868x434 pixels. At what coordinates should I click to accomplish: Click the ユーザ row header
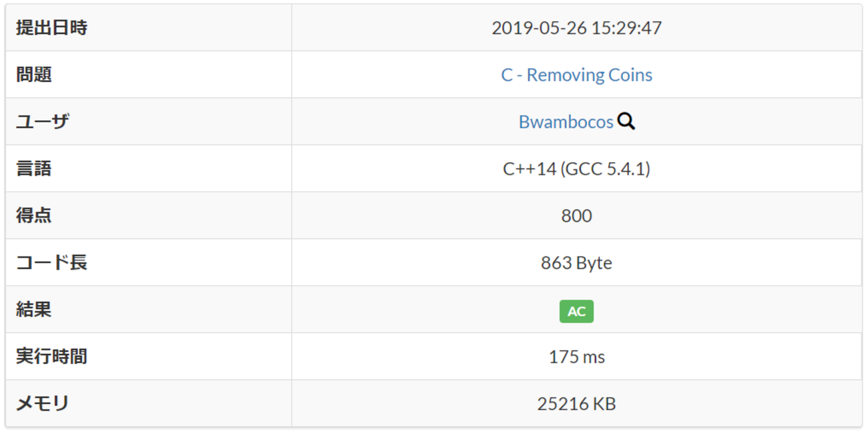coord(43,122)
